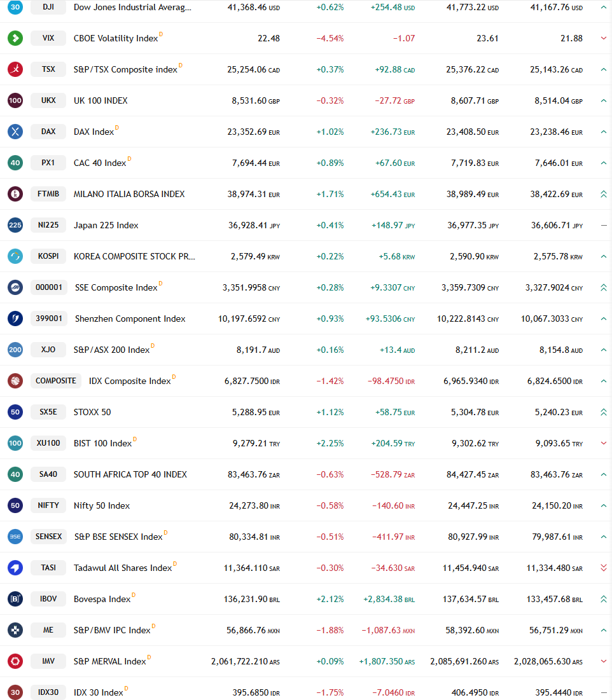
Task: Click the IDX Composite Index logo icon
Action: click(15, 381)
